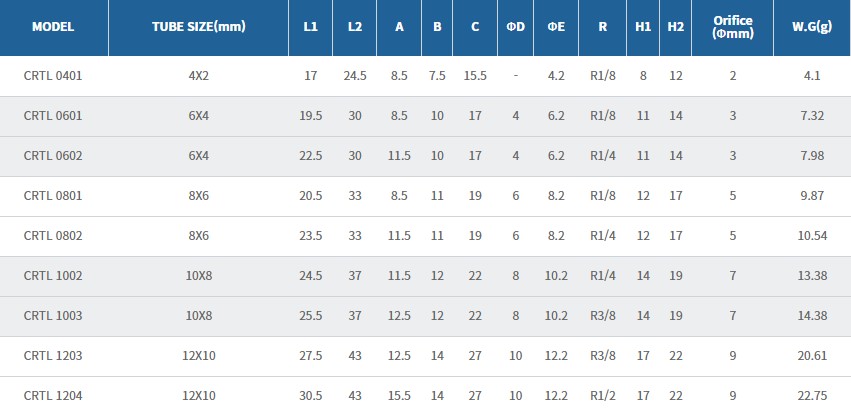Click the CRTL 0401 model cell
The height and width of the screenshot is (412, 851).
[x=53, y=75]
